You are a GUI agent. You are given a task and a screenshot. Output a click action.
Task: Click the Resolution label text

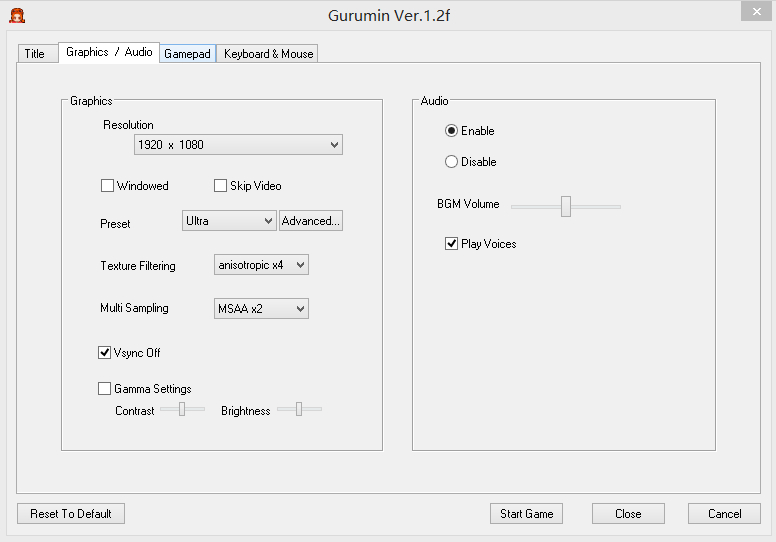pos(128,125)
